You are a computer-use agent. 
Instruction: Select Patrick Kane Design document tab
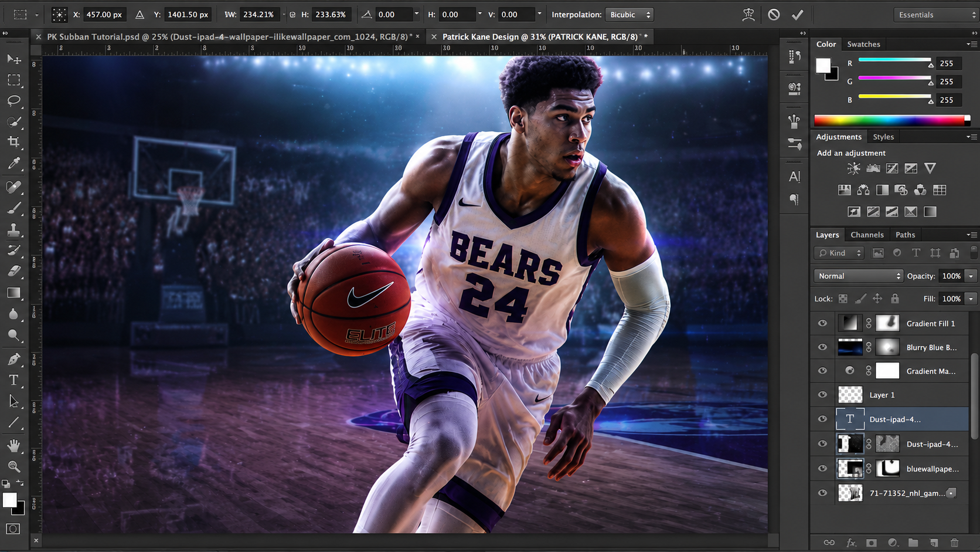coord(540,36)
